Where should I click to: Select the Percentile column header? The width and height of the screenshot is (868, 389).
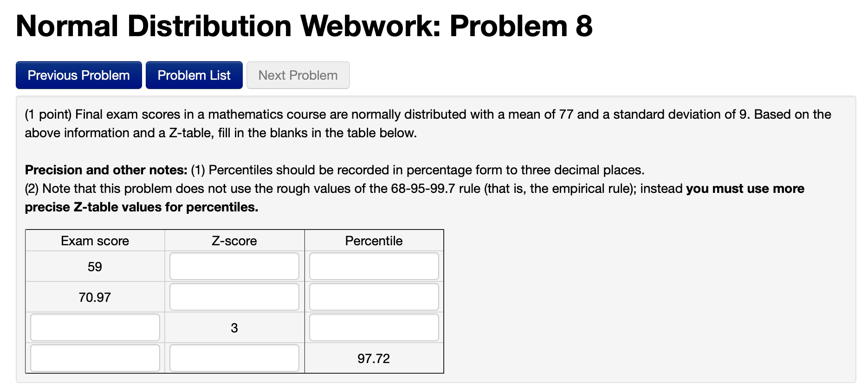(x=374, y=241)
